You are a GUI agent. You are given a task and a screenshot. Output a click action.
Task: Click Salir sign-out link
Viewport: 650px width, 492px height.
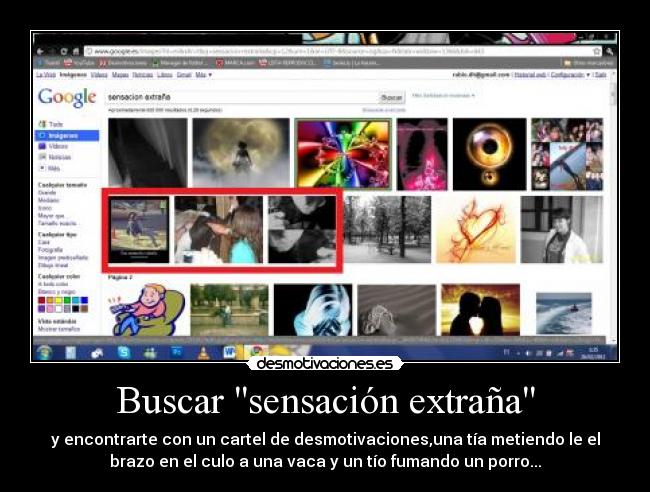pos(601,75)
